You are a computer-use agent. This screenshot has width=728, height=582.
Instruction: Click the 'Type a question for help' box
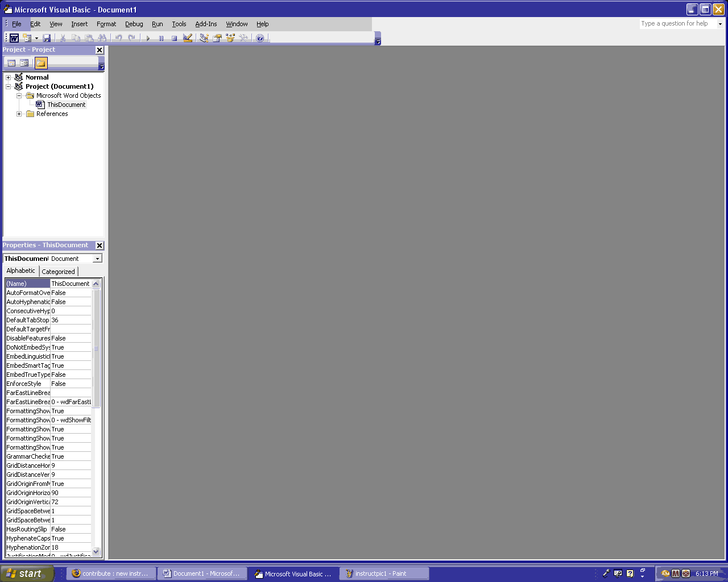677,24
